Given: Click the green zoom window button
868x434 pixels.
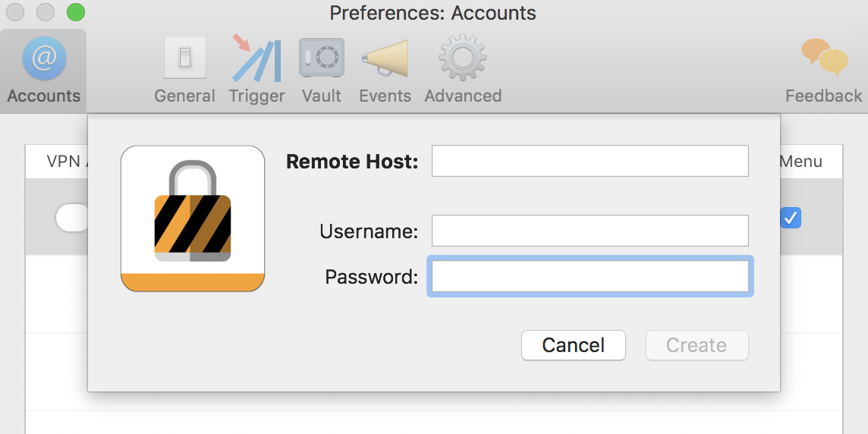Looking at the screenshot, I should (x=76, y=11).
